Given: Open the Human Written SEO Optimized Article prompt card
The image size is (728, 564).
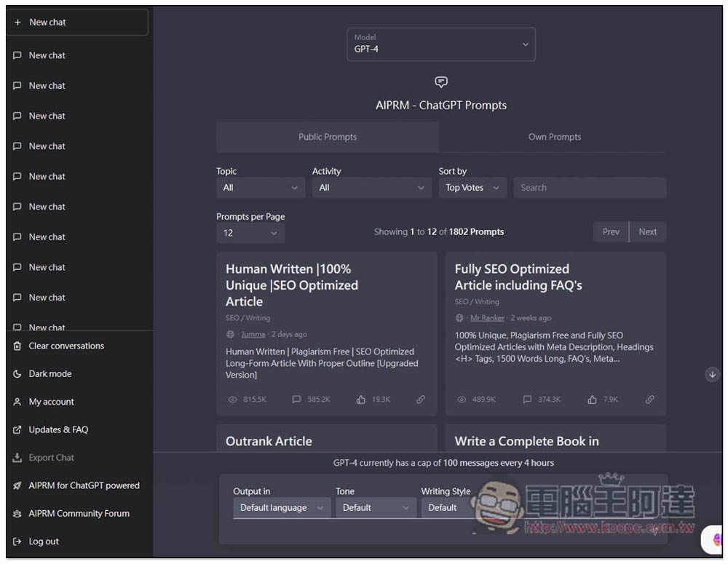Looking at the screenshot, I should tap(326, 333).
